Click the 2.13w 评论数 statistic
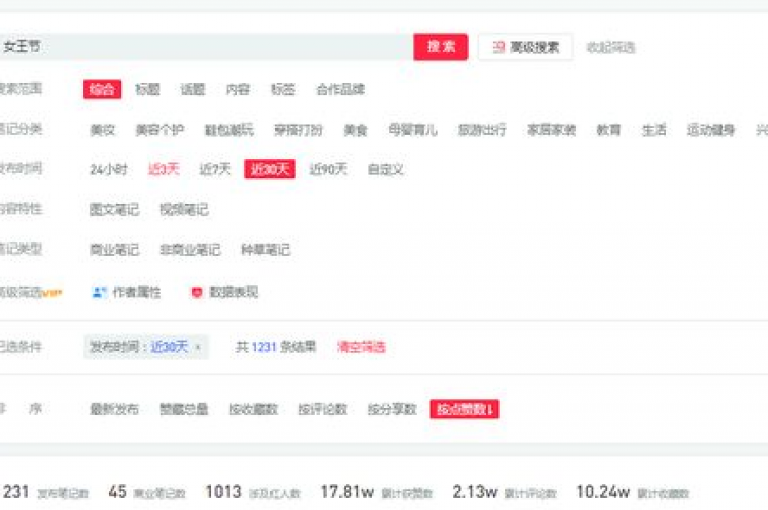 tap(504, 492)
